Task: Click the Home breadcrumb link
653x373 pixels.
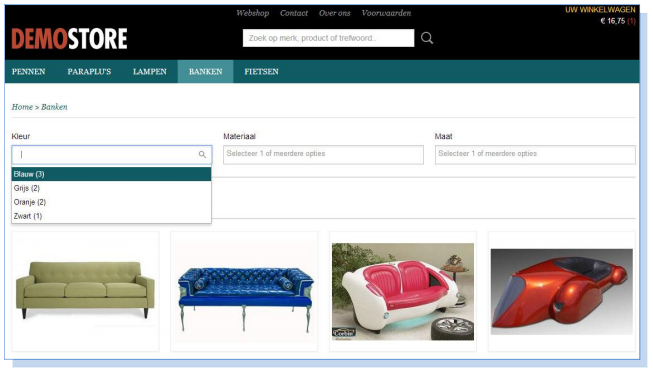Action: [22, 107]
